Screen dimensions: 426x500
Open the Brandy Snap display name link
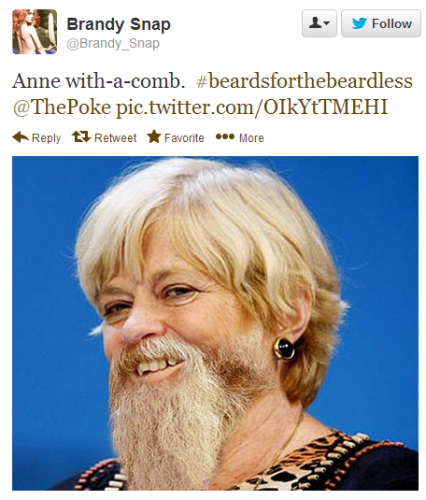click(119, 24)
